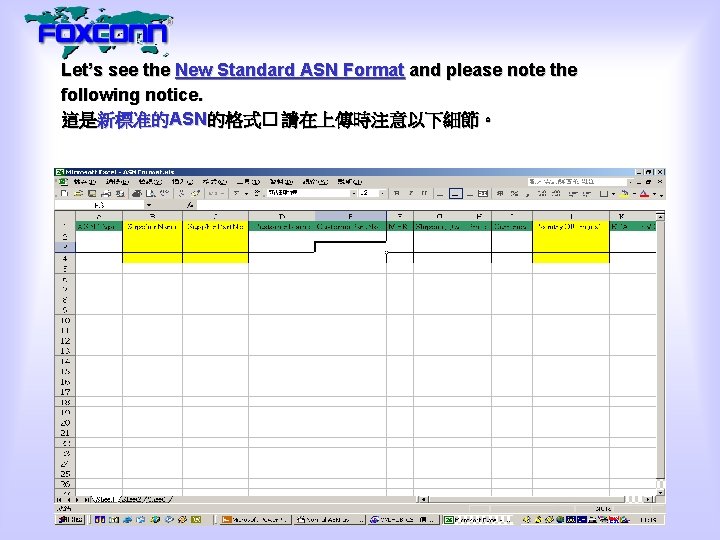The height and width of the screenshot is (540, 720).
Task: Select the yellow Country Of Origin header cell
Action: click(x=571, y=226)
